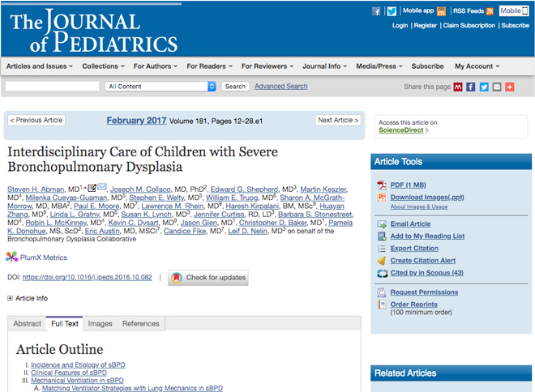The image size is (535, 392).
Task: Jump to Incidence and Etiology of sBPD
Action: tap(78, 364)
